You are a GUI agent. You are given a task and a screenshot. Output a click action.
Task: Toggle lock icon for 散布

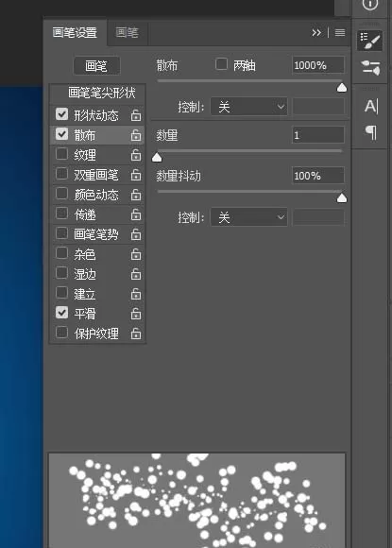(136, 135)
